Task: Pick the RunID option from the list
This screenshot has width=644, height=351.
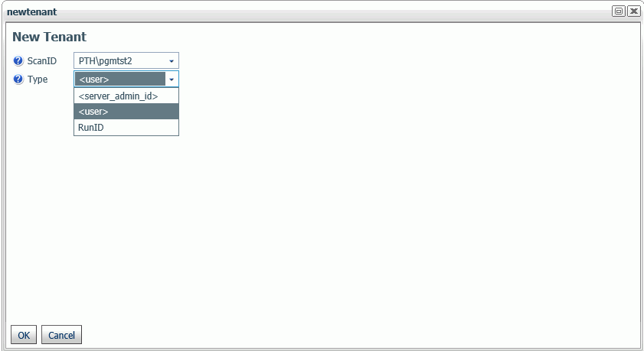Action: coord(126,127)
